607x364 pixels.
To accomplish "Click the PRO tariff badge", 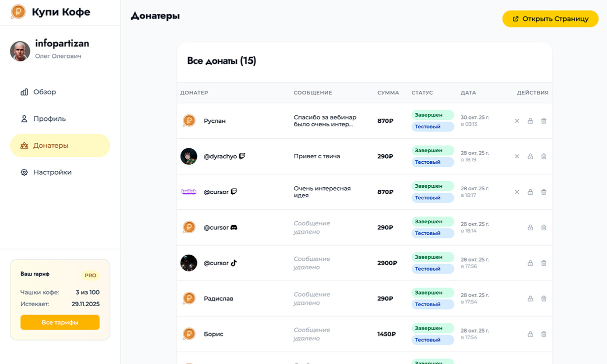I will coord(90,275).
